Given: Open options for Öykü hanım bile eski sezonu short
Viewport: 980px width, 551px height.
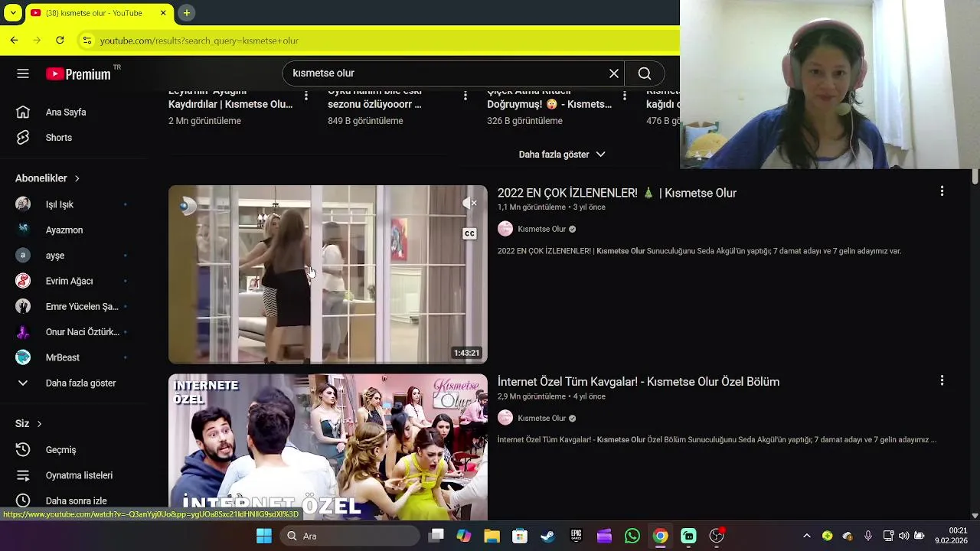Looking at the screenshot, I should tap(465, 96).
